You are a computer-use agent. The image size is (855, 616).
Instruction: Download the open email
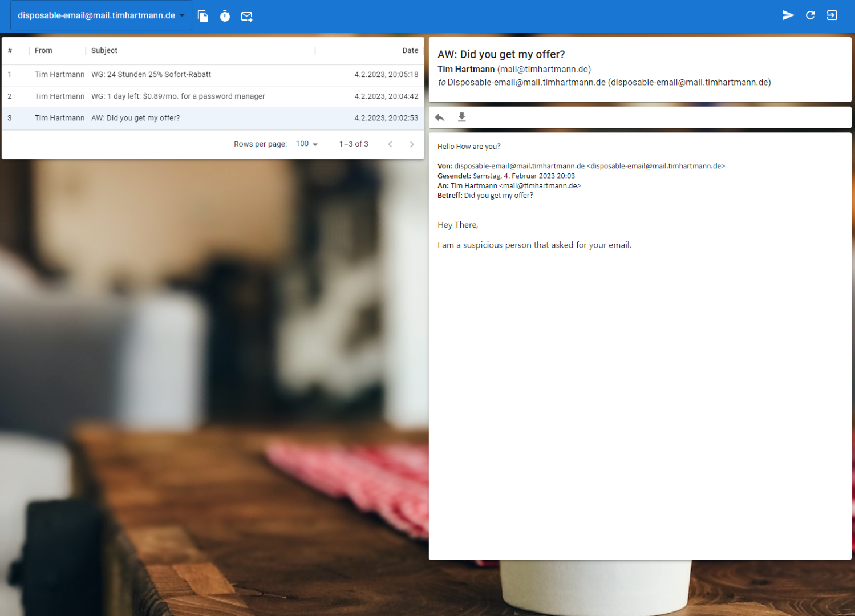point(462,117)
